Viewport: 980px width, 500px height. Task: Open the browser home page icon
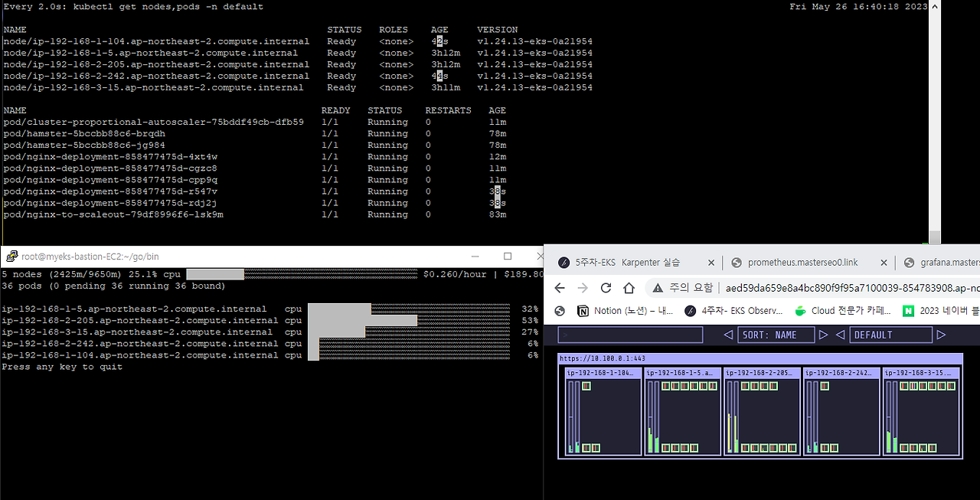629,288
